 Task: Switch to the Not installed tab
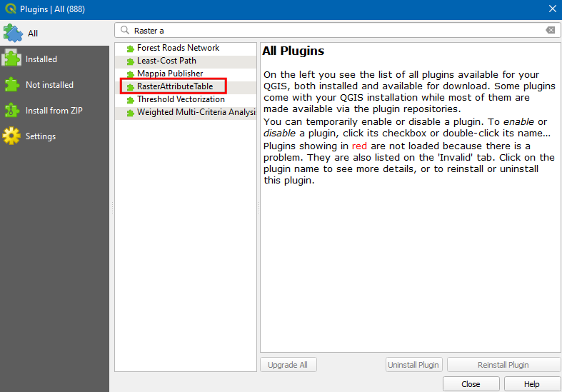pos(49,85)
